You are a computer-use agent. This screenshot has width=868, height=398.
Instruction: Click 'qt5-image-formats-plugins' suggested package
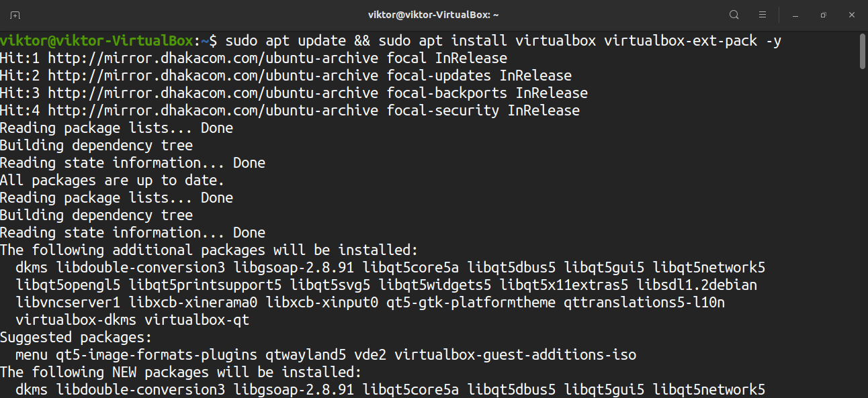click(157, 355)
